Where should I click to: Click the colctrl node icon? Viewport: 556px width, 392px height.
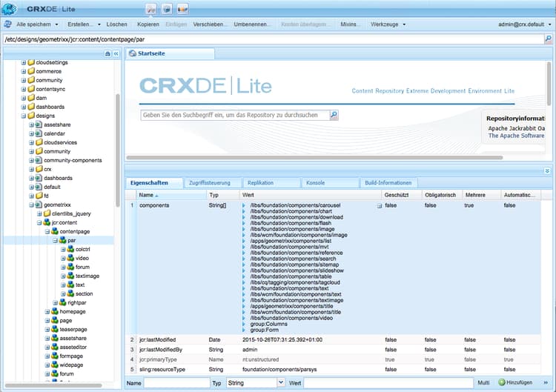click(x=70, y=249)
